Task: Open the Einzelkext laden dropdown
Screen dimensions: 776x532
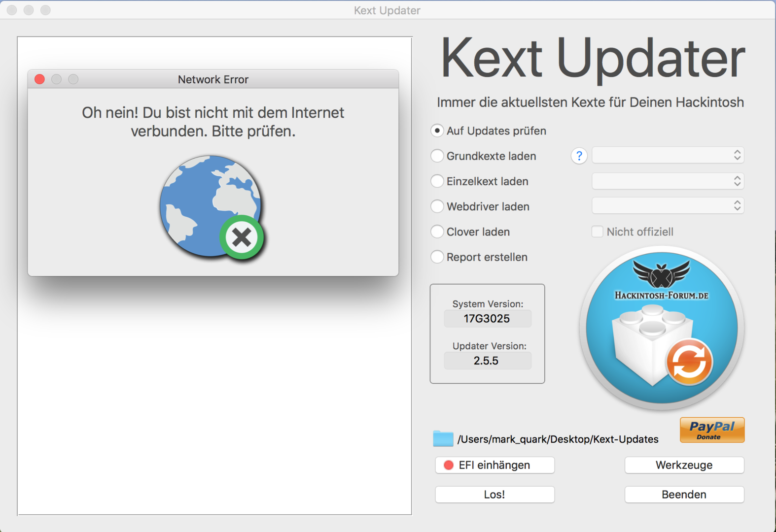Action: (x=668, y=181)
